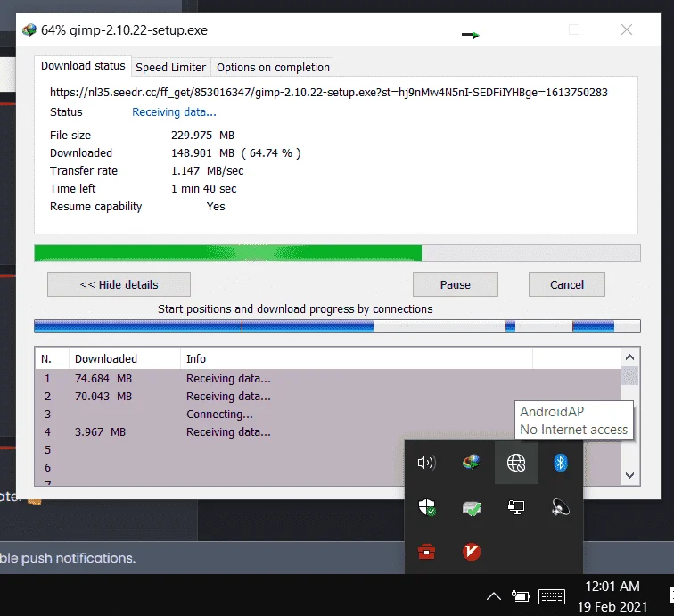Open Windows Security shield tray icon

click(x=427, y=507)
